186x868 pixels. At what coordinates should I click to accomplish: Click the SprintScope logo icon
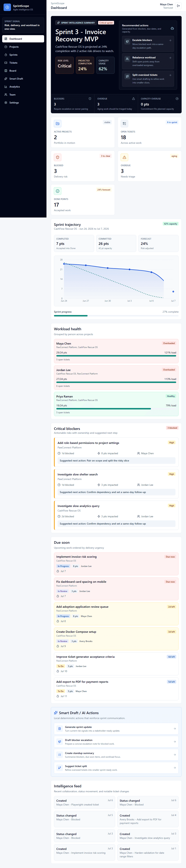7,7
